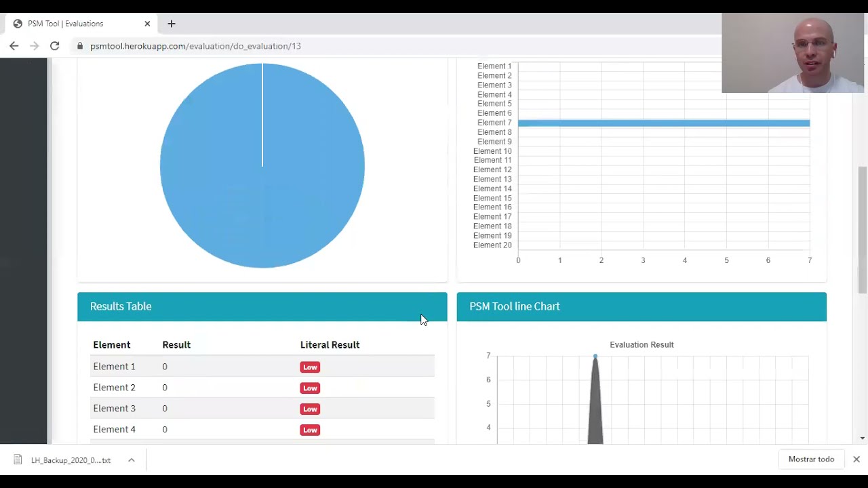Image resolution: width=868 pixels, height=488 pixels.
Task: Click the Element column header
Action: point(112,345)
